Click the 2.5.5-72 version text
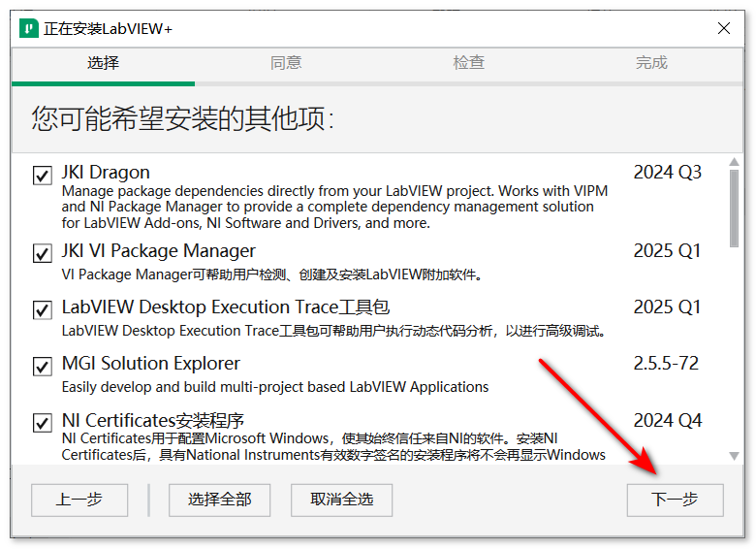Image resolution: width=756 pixels, height=549 pixels. (x=666, y=364)
